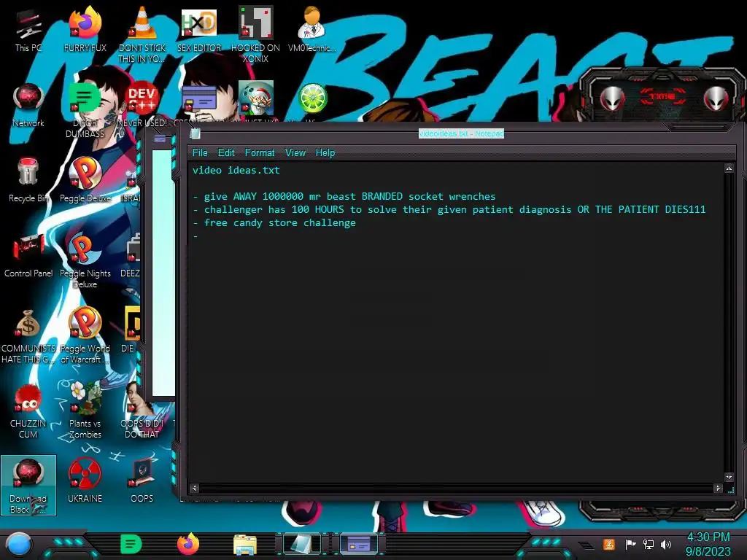The height and width of the screenshot is (560, 747).
Task: Click the Notepad vertical scrollbar up arrow
Action: 729,168
